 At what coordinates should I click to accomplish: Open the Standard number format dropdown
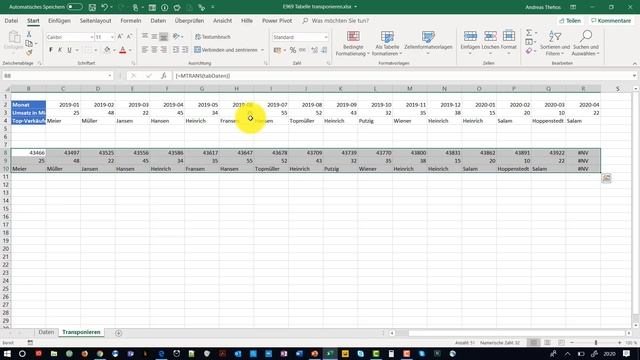coord(326,37)
